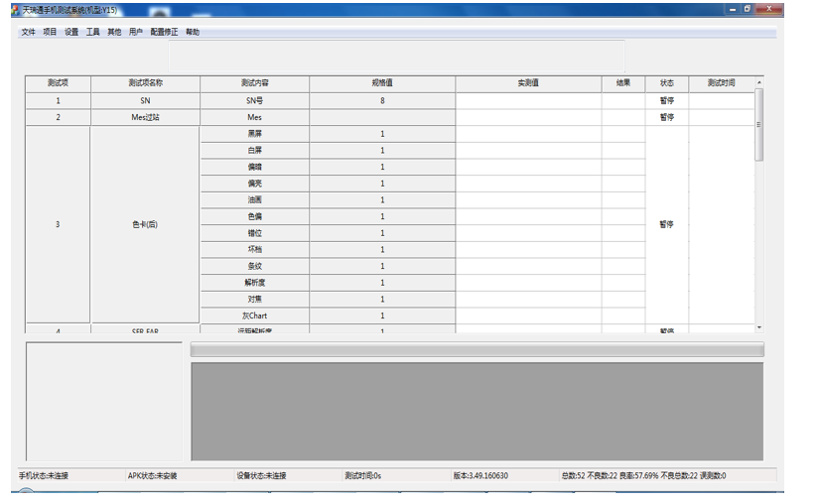The height and width of the screenshot is (504, 818).
Task: Click the table's vertical scrollbar thumb
Action: point(759,125)
